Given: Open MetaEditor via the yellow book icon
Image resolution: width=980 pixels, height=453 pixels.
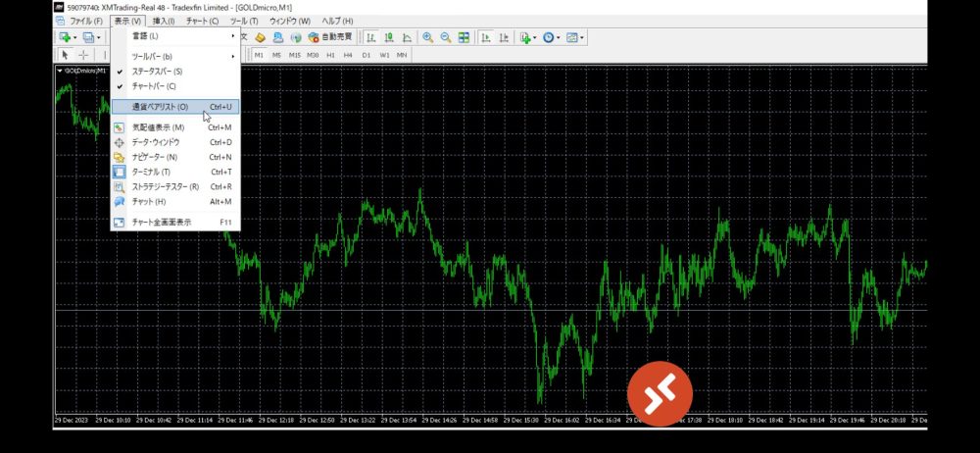Looking at the screenshot, I should [261, 37].
